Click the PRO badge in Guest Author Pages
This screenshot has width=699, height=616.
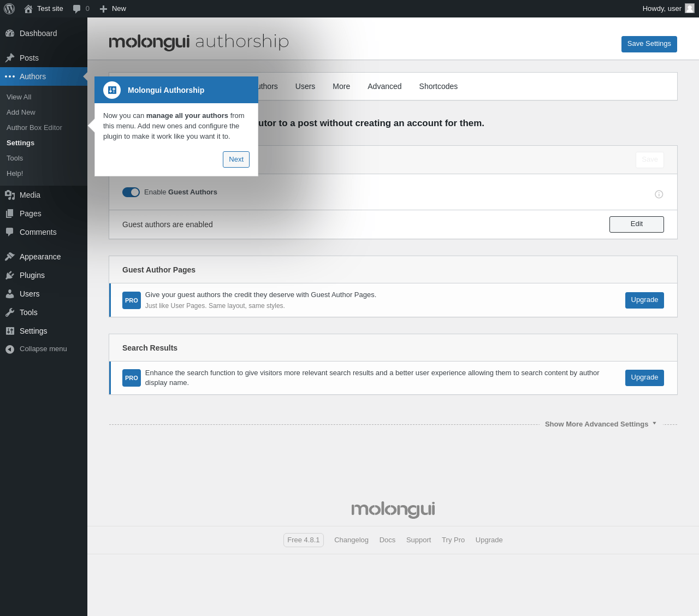(132, 300)
